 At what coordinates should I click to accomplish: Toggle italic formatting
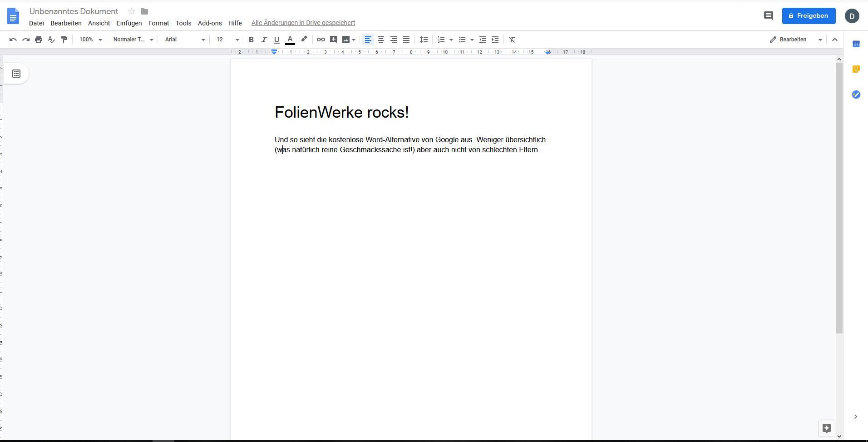coord(264,40)
